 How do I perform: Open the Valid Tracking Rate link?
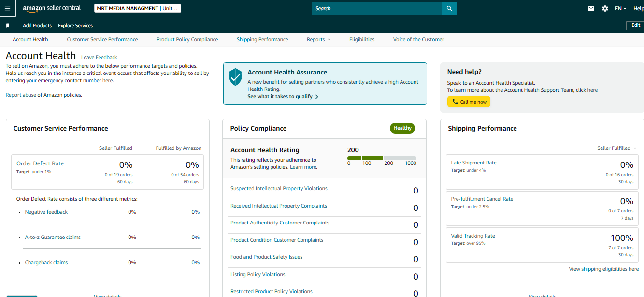click(x=473, y=236)
